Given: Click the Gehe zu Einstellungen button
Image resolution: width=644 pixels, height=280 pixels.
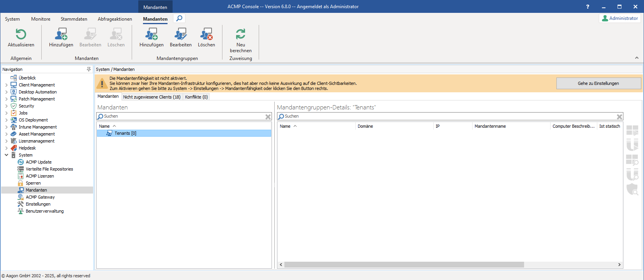Looking at the screenshot, I should 598,83.
